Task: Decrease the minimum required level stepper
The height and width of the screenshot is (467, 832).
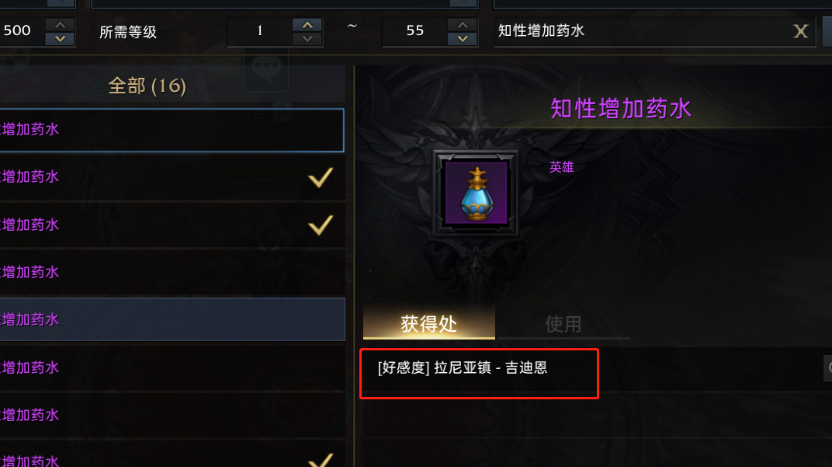Action: coord(307,39)
